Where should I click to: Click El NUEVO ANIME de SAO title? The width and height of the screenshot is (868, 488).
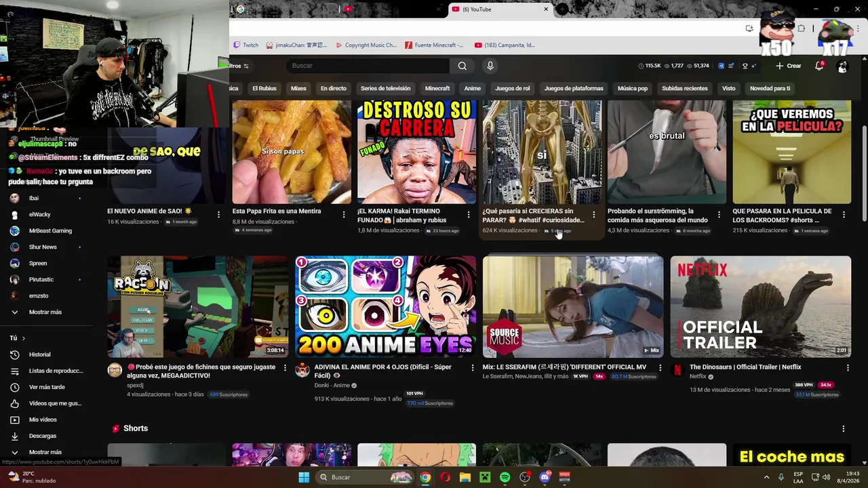tap(149, 211)
